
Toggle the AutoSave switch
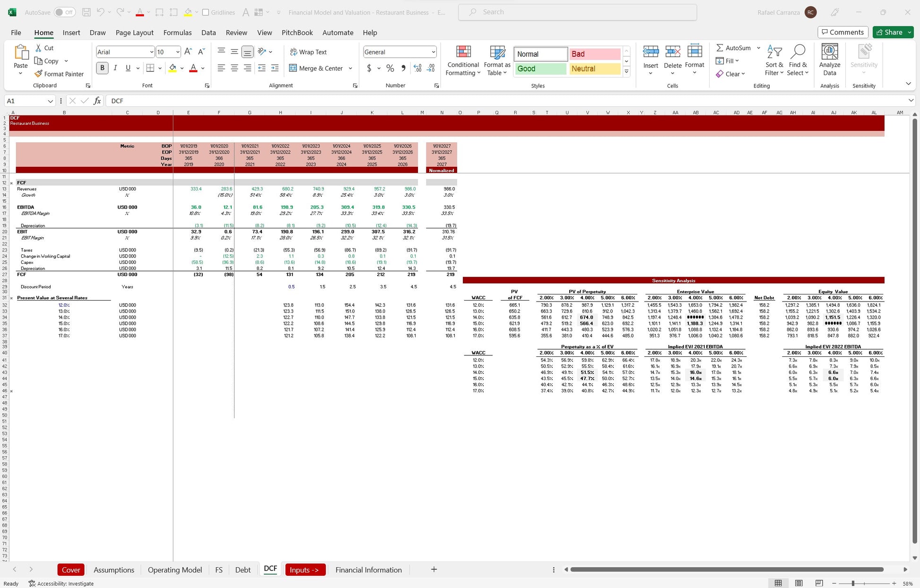click(64, 12)
